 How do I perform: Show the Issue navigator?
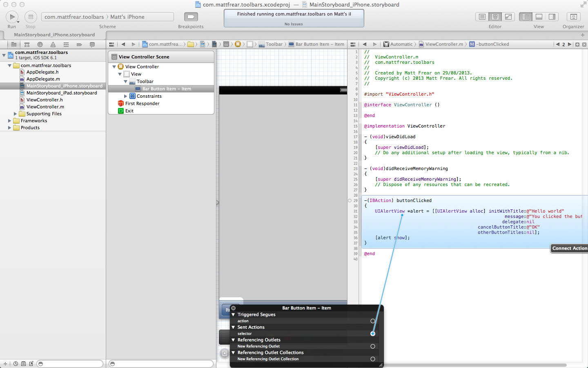[53, 44]
